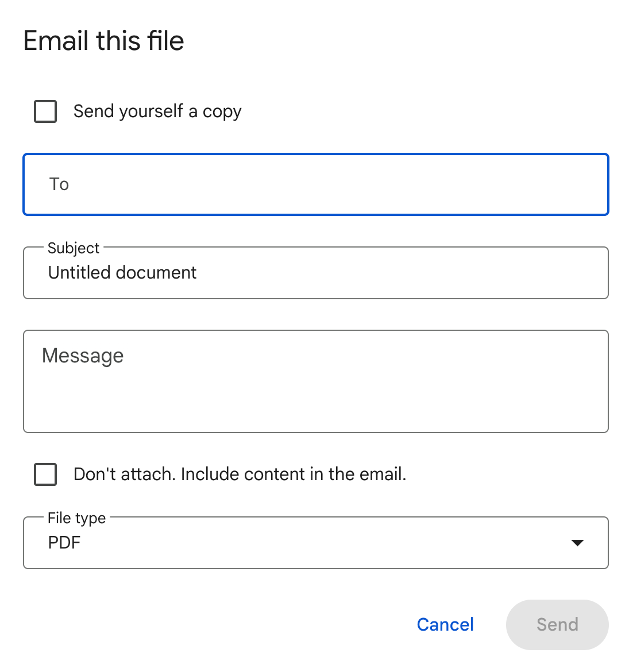Check Don't attach, include content in email
Image resolution: width=633 pixels, height=672 pixels.
click(45, 474)
